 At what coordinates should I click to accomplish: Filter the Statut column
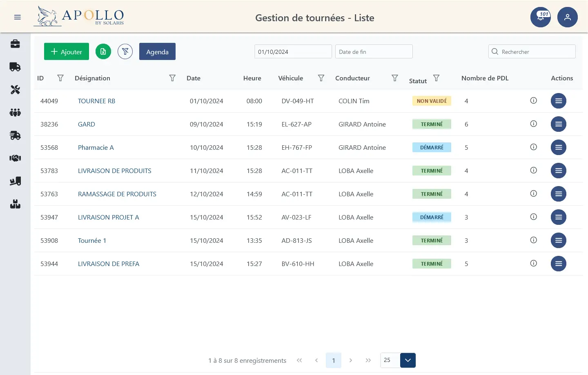pyautogui.click(x=436, y=78)
